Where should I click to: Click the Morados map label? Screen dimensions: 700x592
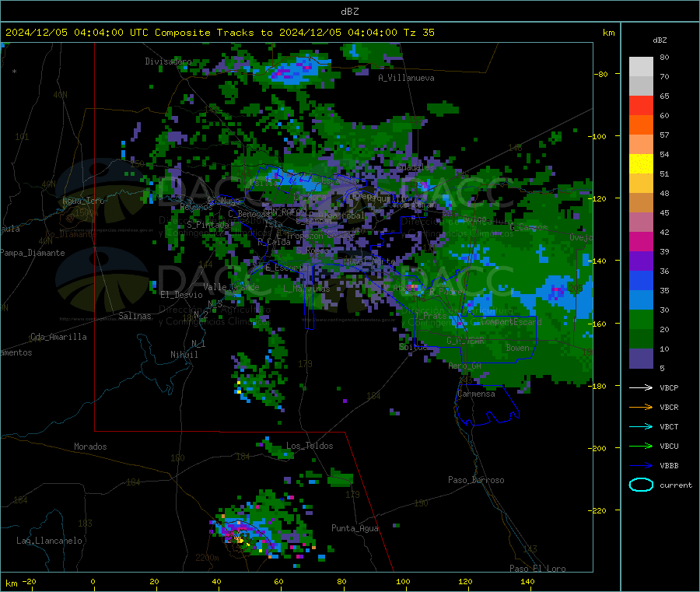pyautogui.click(x=90, y=447)
